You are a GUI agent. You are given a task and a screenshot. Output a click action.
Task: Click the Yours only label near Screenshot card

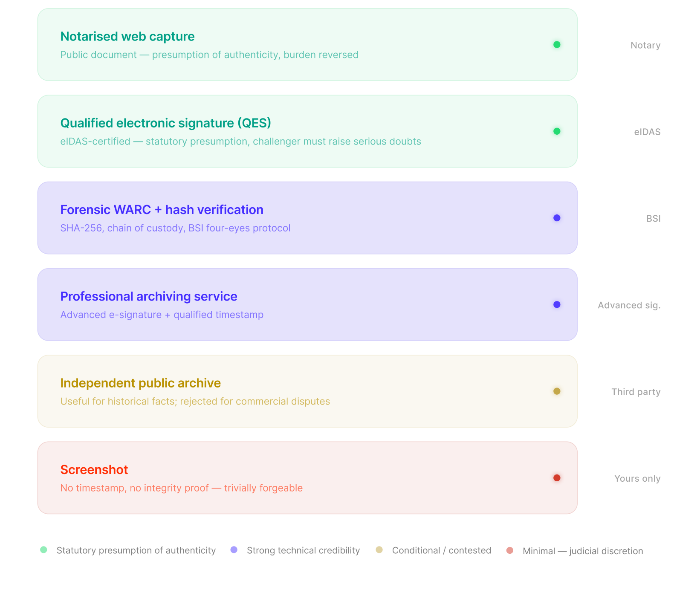pyautogui.click(x=637, y=478)
